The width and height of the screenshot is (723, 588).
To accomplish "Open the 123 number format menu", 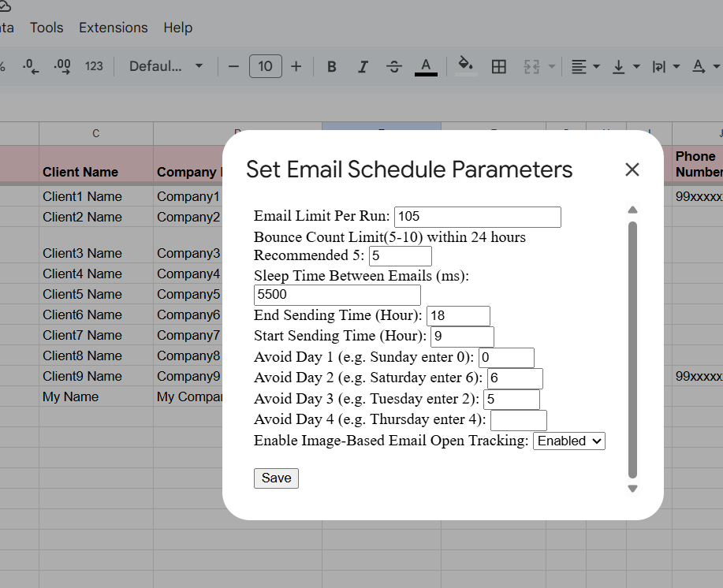I will (x=94, y=66).
